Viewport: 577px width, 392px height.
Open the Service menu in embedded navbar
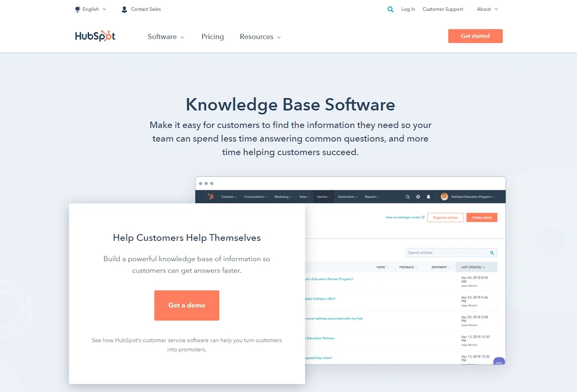(x=324, y=197)
